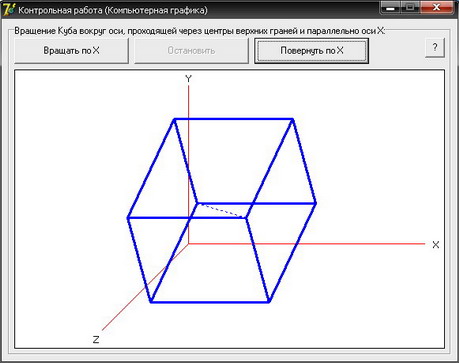Click the Tk feather icon in title bar
Screen dimensions: 459x363
click(9, 9)
